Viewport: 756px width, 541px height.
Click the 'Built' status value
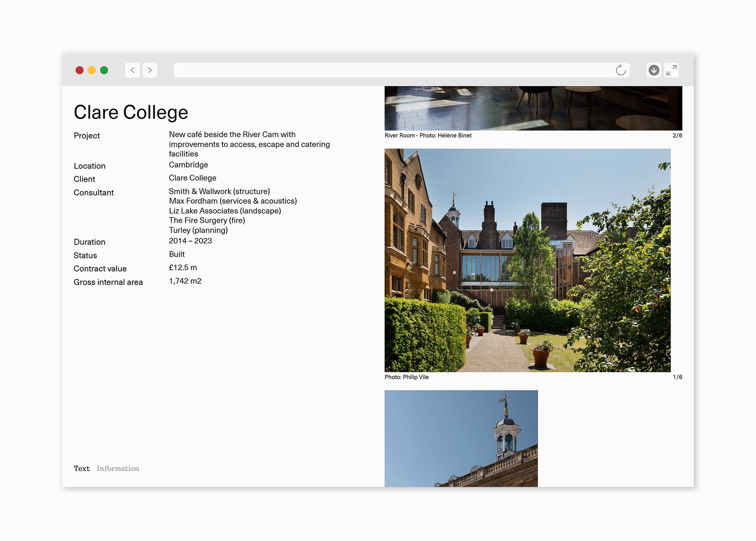pyautogui.click(x=177, y=254)
